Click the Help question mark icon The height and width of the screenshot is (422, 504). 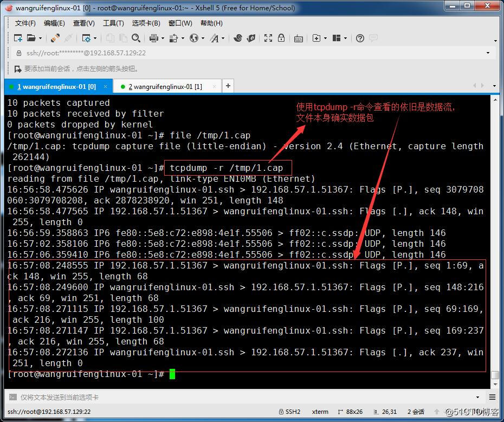click(360, 39)
